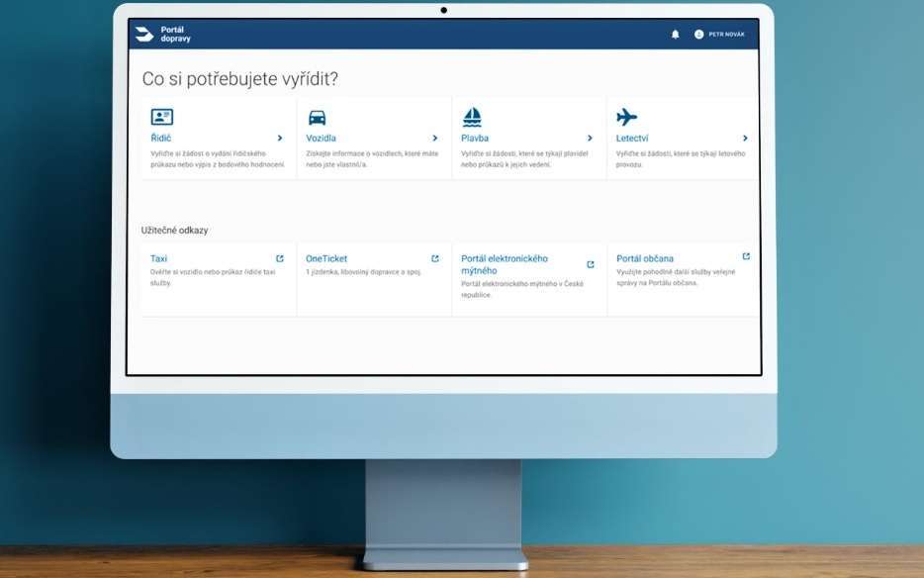Open the OneTicket link
The height and width of the screenshot is (578, 924).
pos(326,258)
